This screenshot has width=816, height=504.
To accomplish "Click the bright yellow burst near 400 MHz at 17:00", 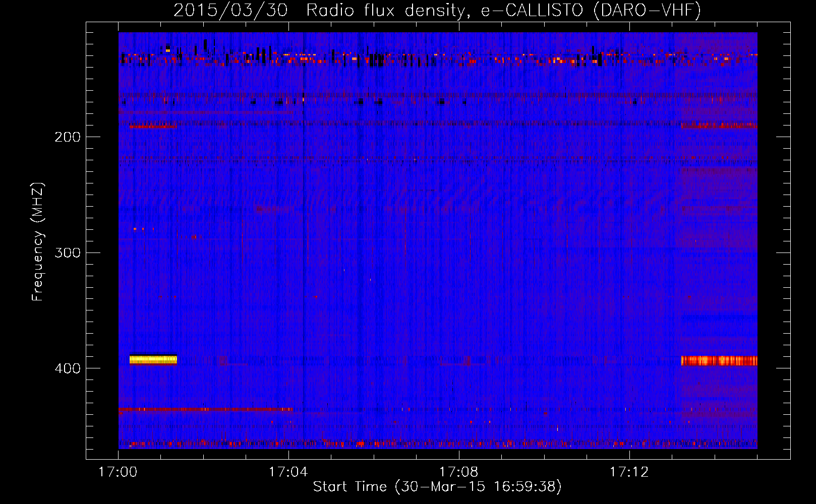I will click(x=153, y=359).
